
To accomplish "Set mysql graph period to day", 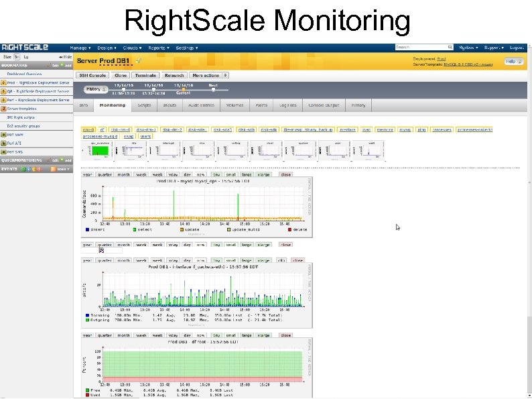I will pos(187,174).
